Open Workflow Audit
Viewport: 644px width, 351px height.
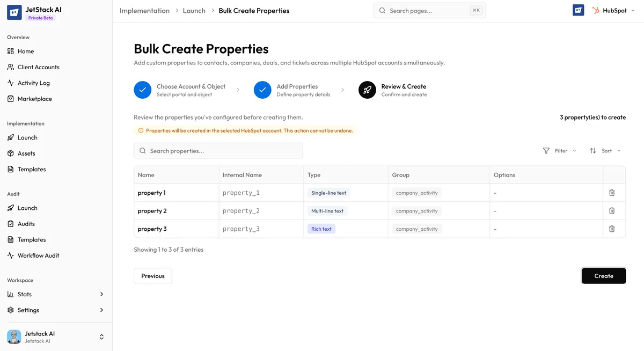[38, 255]
